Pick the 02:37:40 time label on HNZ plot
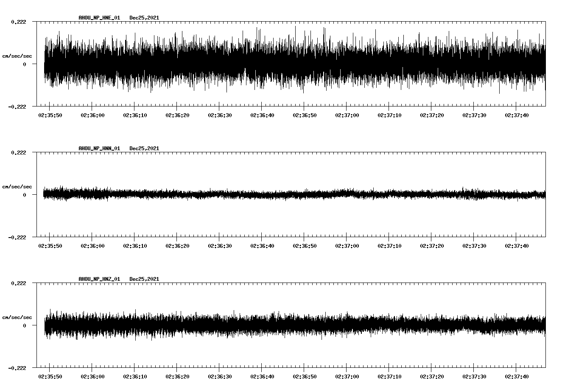 [517, 377]
